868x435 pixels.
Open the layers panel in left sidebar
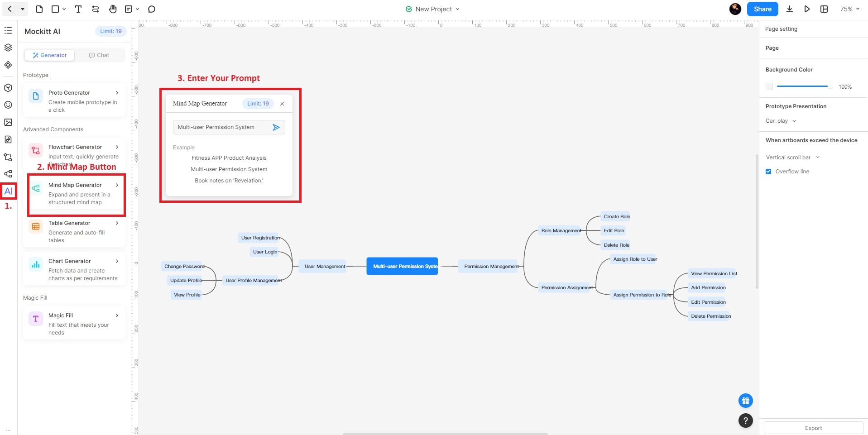(8, 48)
